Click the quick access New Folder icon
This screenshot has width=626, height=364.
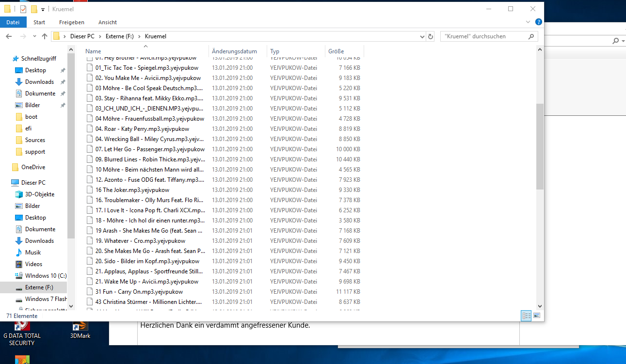[x=34, y=9]
